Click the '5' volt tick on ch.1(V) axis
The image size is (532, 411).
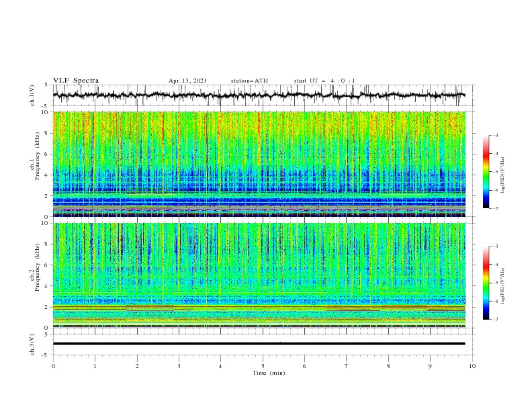tap(46, 85)
